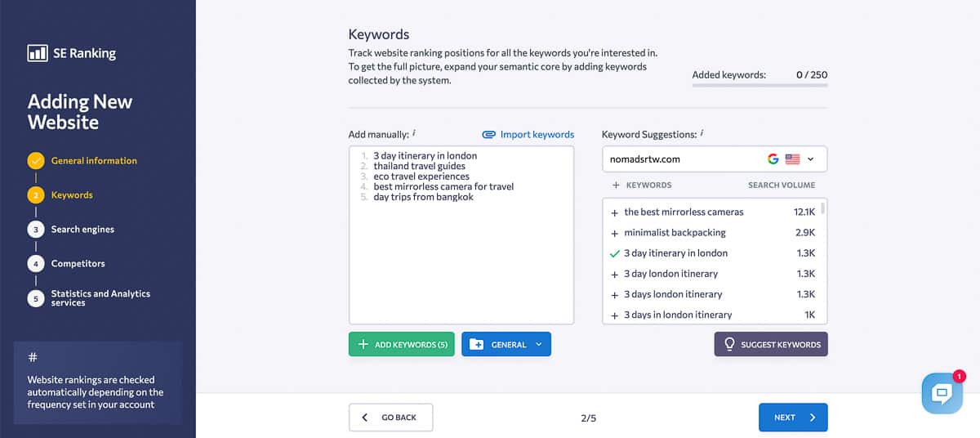Screen dimensions: 980x438
Task: Click the SE Ranking logo icon
Action: pyautogui.click(x=37, y=53)
